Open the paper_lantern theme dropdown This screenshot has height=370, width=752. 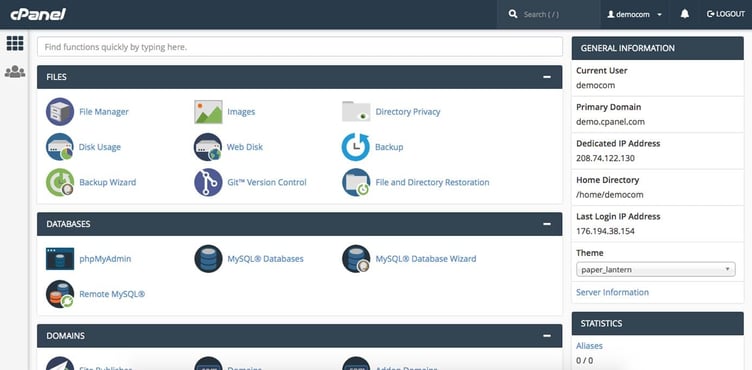(656, 270)
